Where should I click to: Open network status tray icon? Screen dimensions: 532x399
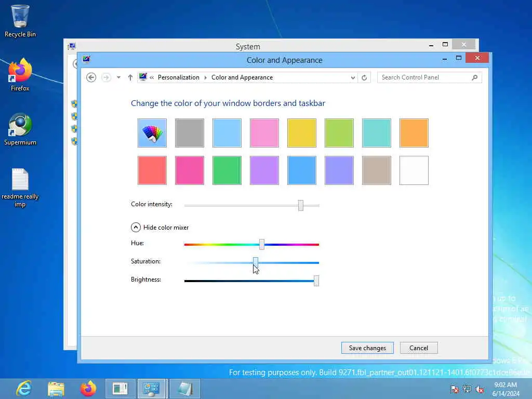(x=467, y=389)
